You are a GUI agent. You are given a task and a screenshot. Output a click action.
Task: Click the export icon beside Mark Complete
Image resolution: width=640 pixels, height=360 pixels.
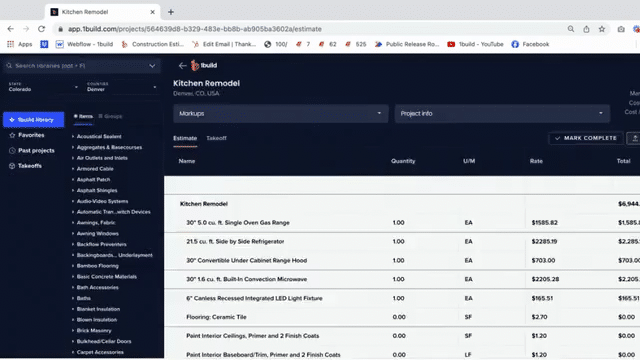(x=634, y=138)
